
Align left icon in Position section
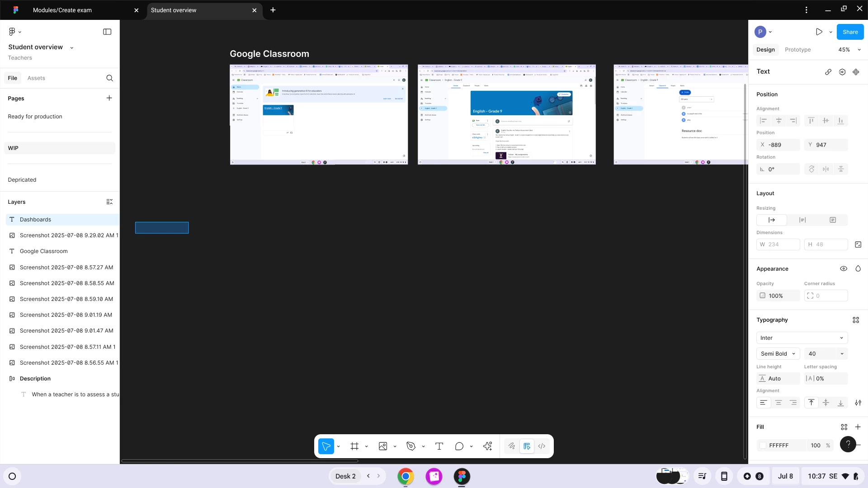pos(764,121)
